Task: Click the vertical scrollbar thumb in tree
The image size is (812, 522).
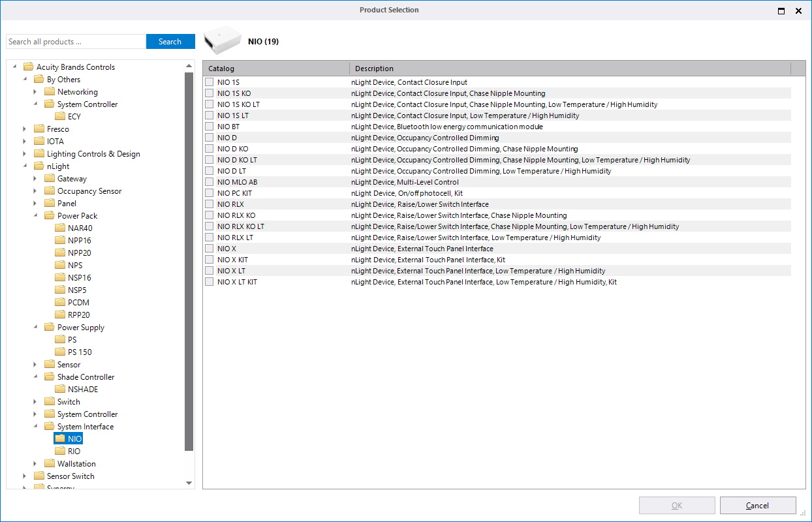Action: click(x=189, y=262)
